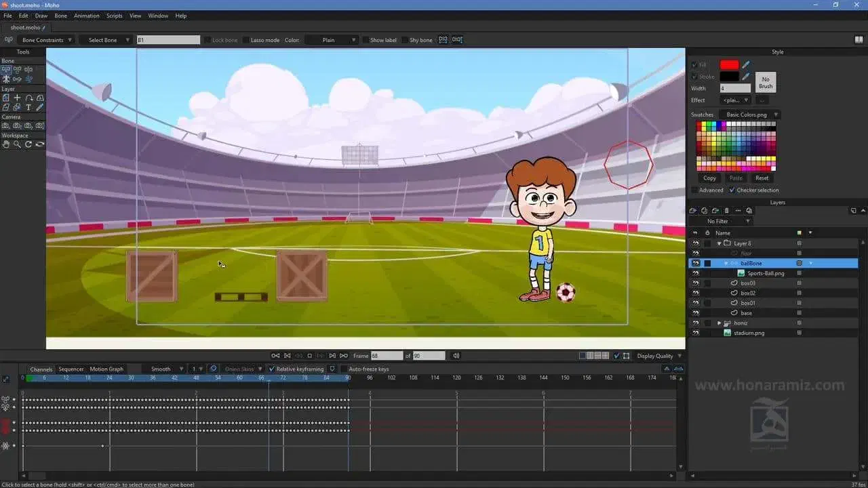
Task: Select the Zoom Workspace magnifier tool
Action: coord(17,144)
